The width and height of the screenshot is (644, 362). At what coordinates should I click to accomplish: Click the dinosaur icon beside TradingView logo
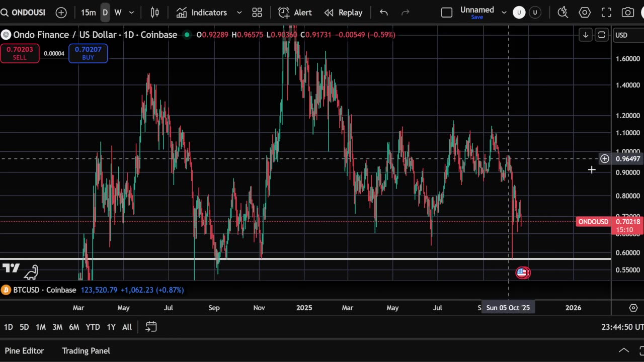(x=31, y=272)
